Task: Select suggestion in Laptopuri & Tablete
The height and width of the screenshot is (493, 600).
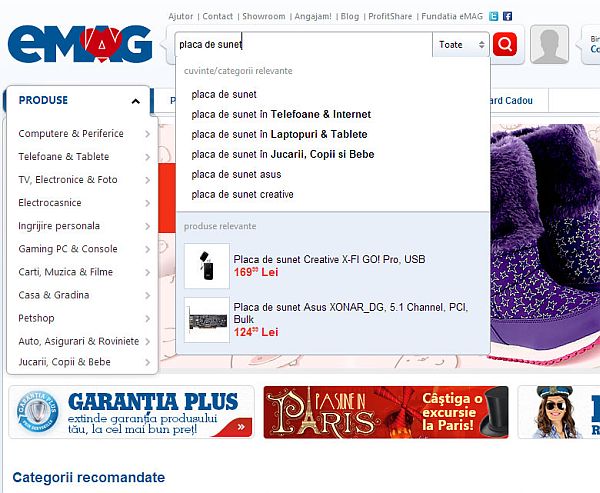Action: (279, 134)
